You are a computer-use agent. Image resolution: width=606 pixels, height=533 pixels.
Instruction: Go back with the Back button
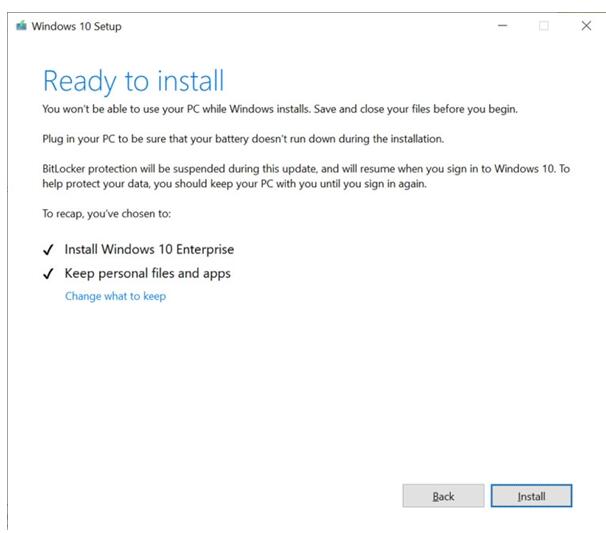(443, 496)
